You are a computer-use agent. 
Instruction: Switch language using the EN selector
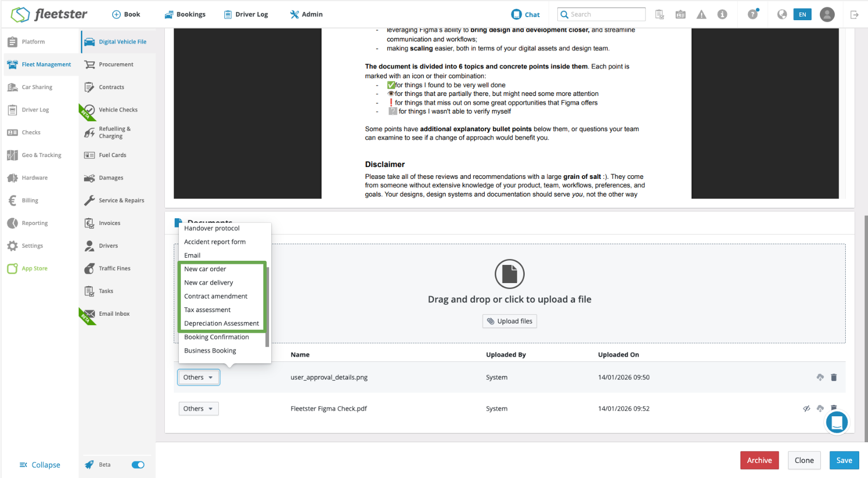802,15
